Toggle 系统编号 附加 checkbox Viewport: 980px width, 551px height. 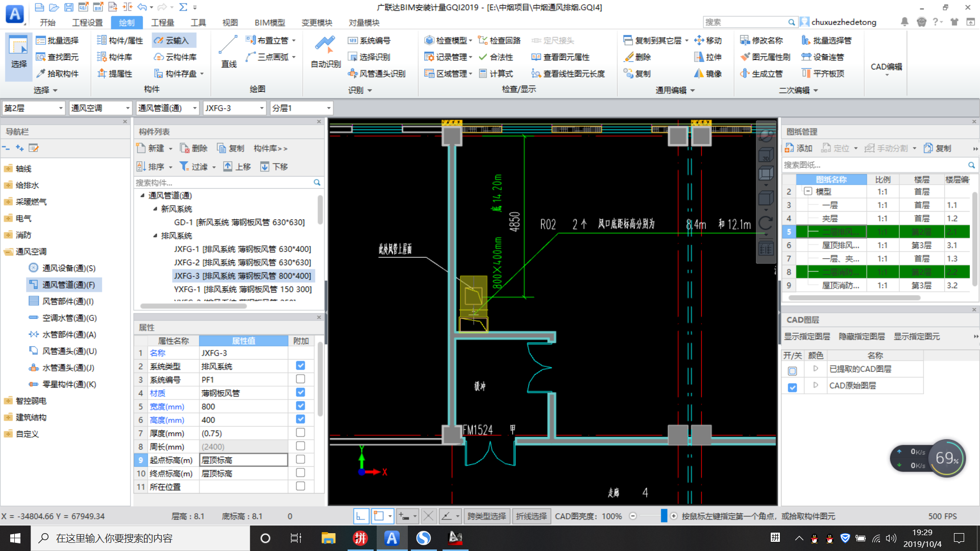(x=301, y=379)
